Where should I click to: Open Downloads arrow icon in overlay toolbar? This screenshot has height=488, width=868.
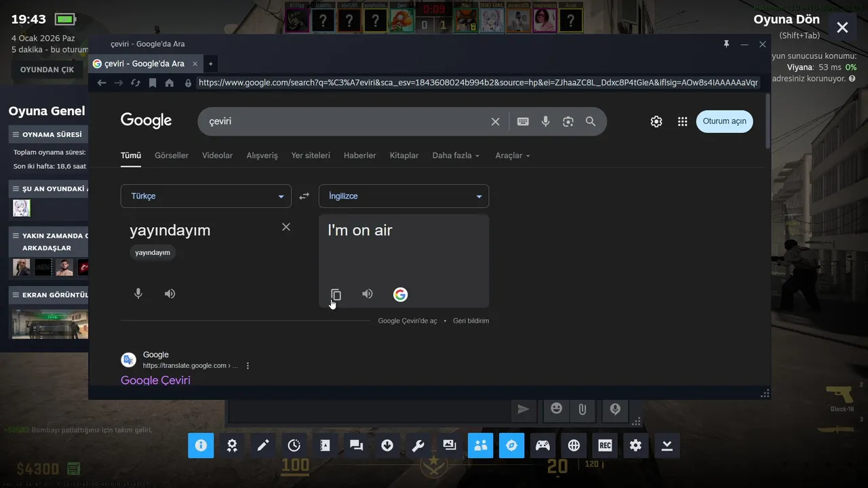point(387,445)
